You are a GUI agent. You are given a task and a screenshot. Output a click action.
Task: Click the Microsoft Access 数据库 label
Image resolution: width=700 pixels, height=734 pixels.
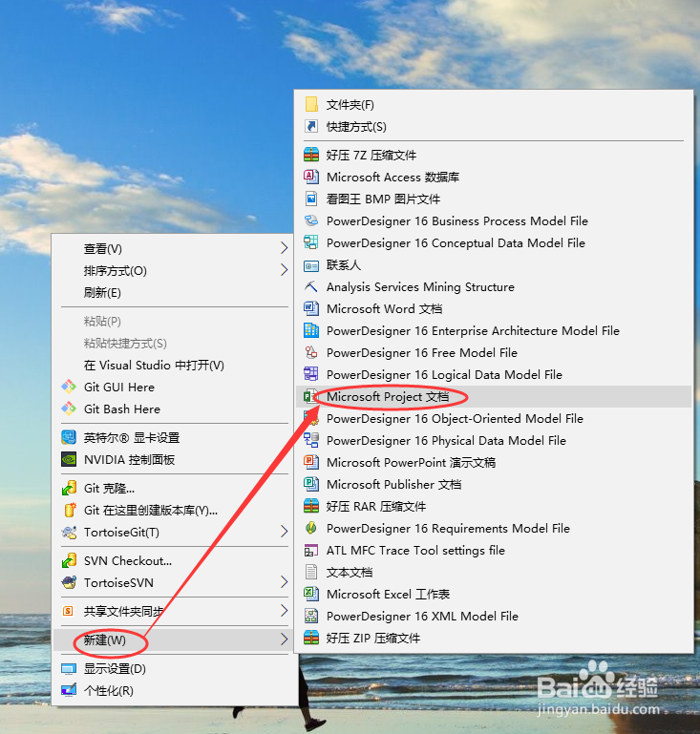(x=392, y=177)
